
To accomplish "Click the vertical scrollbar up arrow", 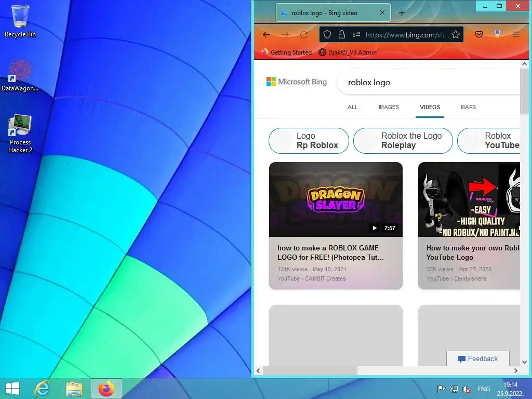I will tap(524, 64).
